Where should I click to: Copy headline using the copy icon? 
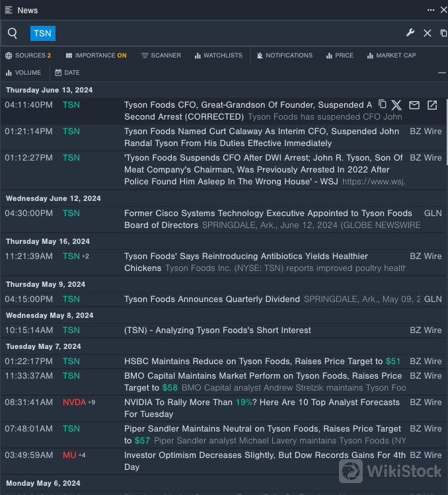click(383, 104)
